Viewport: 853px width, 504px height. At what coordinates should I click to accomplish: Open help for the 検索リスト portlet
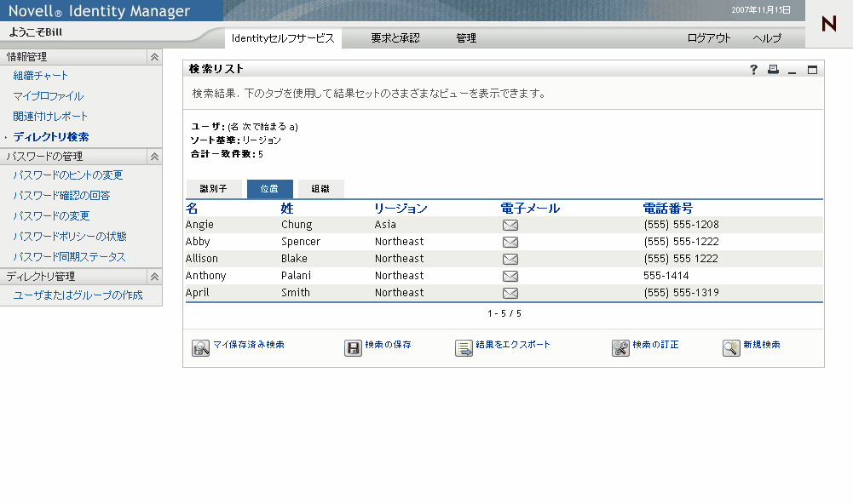coord(753,70)
